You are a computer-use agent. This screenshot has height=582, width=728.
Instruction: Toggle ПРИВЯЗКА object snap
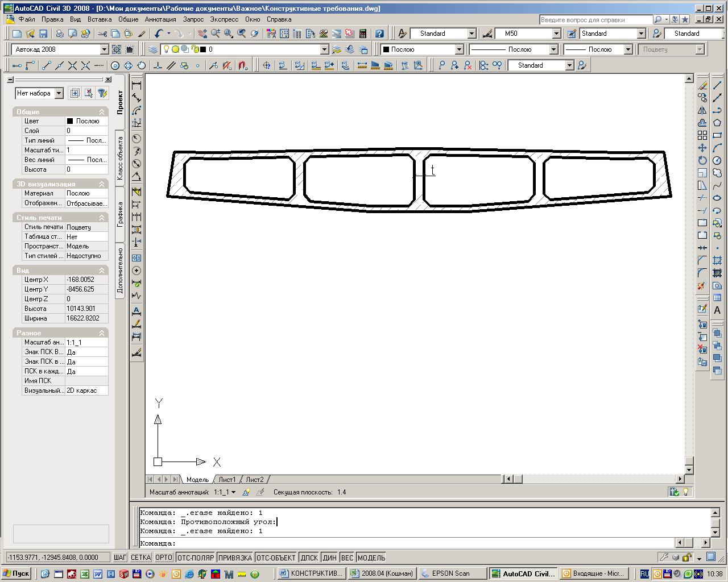tap(235, 558)
